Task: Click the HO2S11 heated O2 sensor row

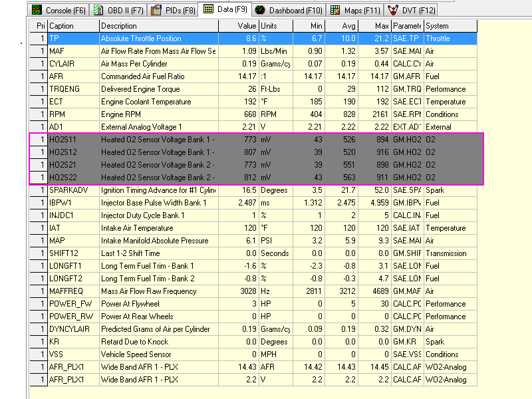Action: click(158, 140)
